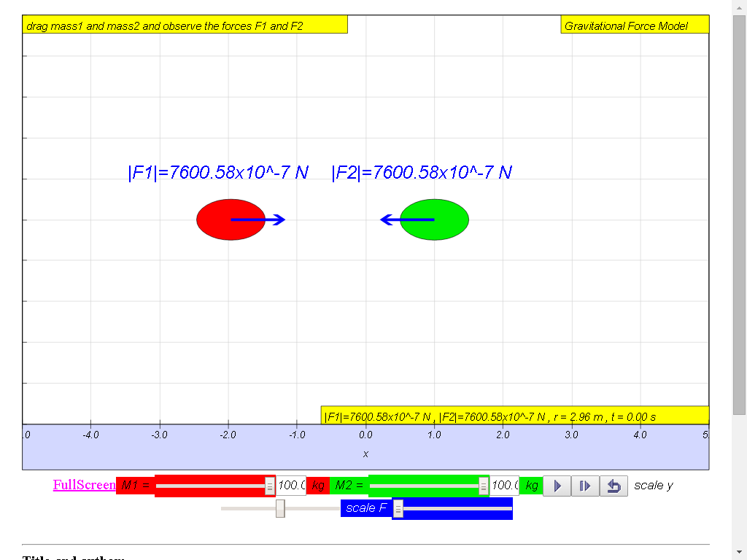747x560 pixels.
Task: Click the reset simulation icon
Action: [614, 486]
